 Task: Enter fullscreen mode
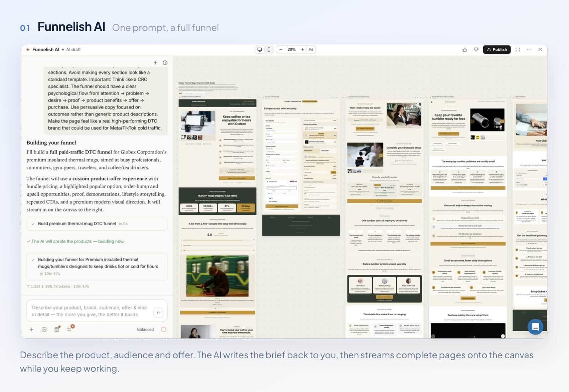[x=518, y=50]
